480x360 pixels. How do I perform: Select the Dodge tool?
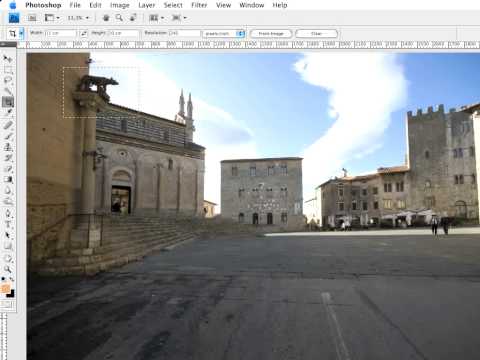8,201
